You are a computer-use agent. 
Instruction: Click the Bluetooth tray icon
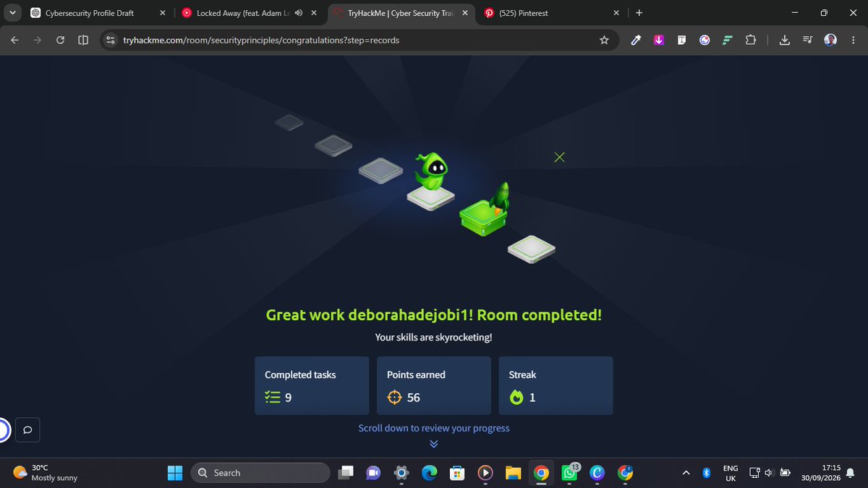(707, 473)
